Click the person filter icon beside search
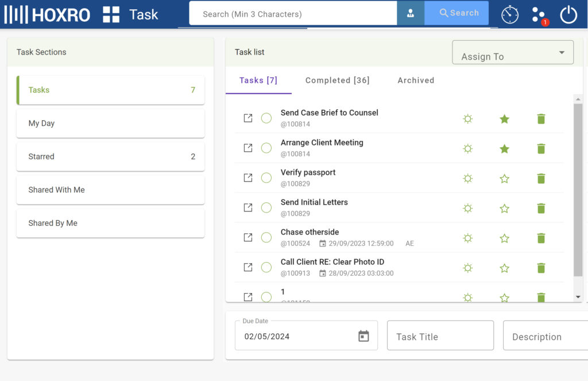Screen dimensions: 588x381 (x=411, y=13)
